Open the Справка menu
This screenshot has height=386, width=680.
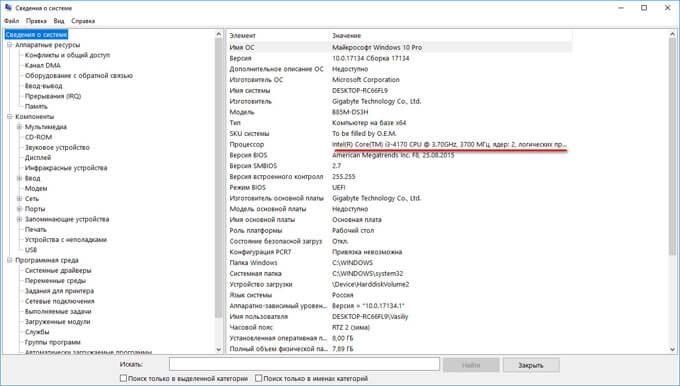click(83, 21)
